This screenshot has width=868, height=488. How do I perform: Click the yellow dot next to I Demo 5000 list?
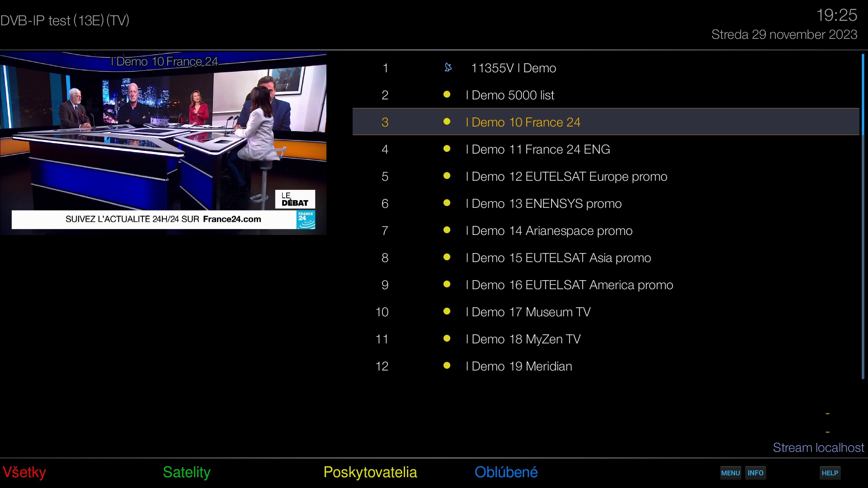coord(447,94)
